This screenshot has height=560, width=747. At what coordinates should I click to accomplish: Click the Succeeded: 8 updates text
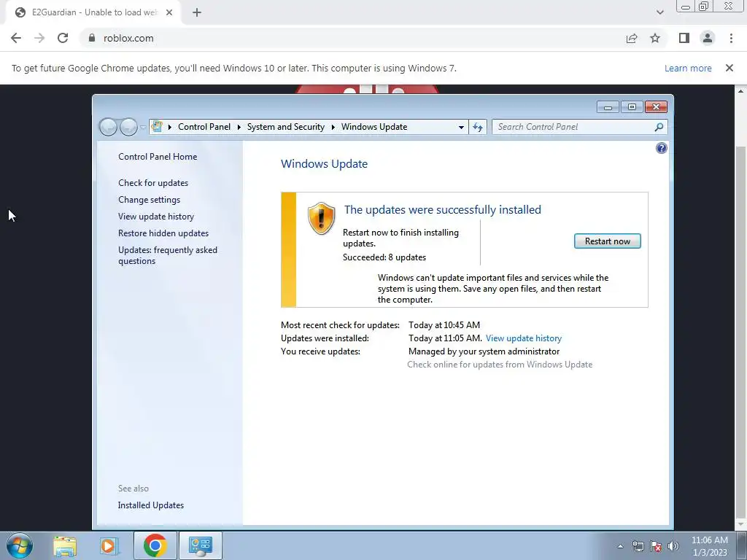pyautogui.click(x=384, y=257)
